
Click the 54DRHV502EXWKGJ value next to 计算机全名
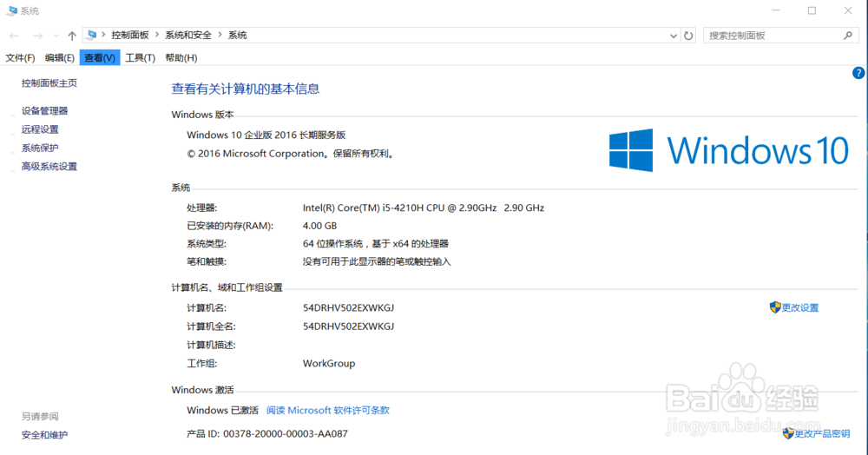348,326
